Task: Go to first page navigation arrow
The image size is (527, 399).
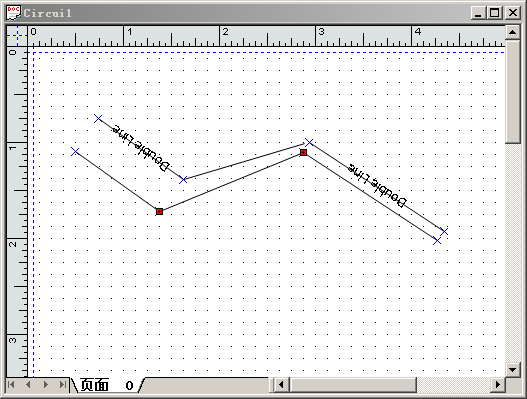Action: [x=11, y=385]
